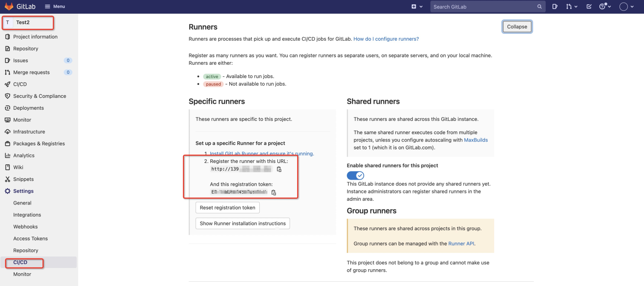Open the to-do list icon
This screenshot has height=286, width=644.
589,6
